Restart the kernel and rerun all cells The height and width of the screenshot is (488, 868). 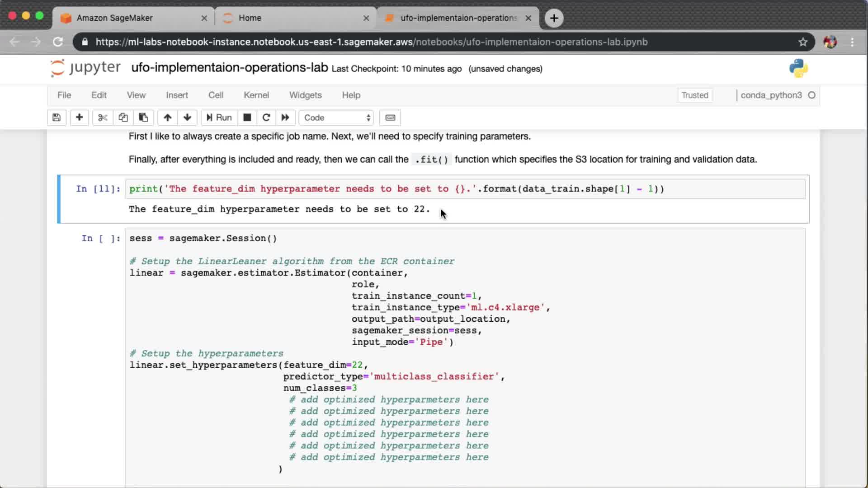(x=285, y=117)
